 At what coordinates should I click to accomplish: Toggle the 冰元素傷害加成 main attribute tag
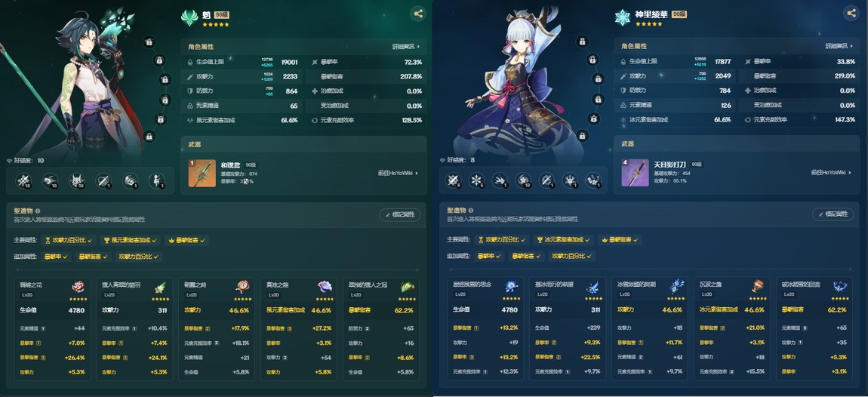(x=564, y=240)
